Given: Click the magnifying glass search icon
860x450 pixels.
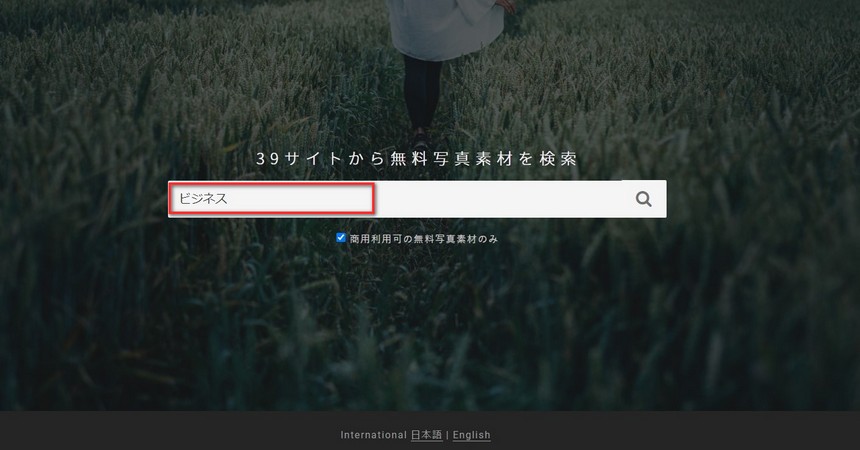Looking at the screenshot, I should [643, 199].
